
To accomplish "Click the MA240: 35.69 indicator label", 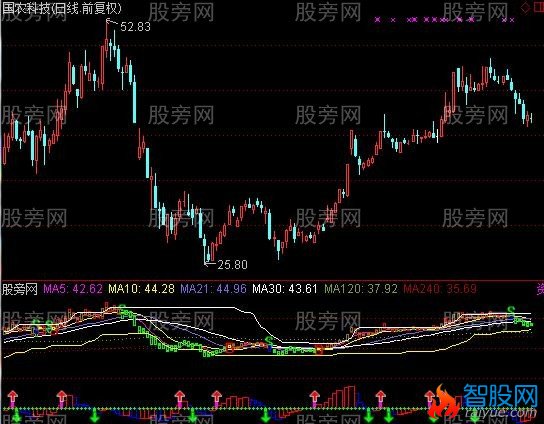I will [x=440, y=289].
